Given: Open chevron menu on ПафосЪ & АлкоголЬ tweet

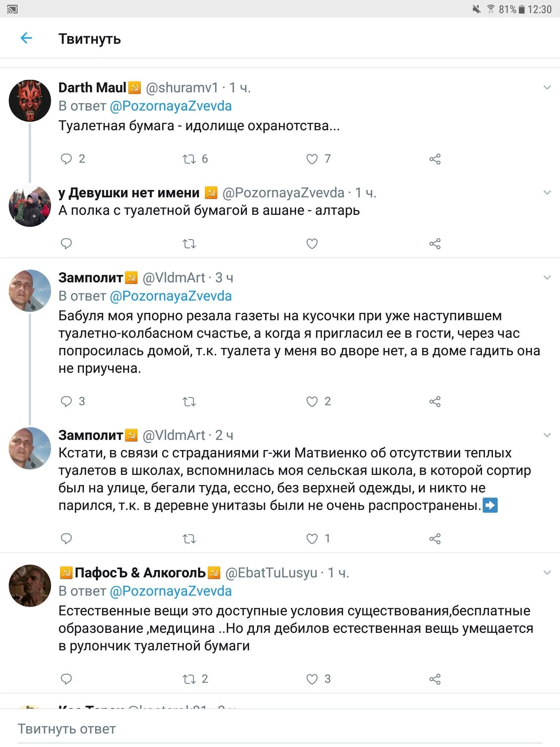Looking at the screenshot, I should (547, 573).
